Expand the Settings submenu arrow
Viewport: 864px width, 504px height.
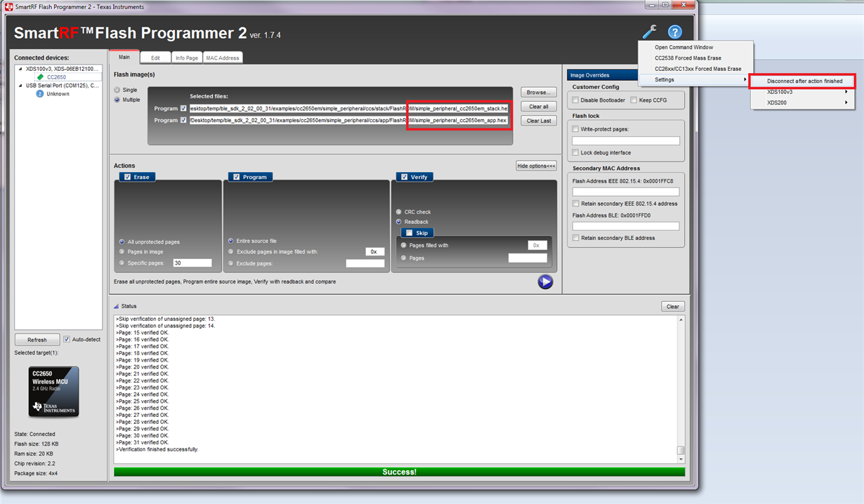(x=745, y=79)
